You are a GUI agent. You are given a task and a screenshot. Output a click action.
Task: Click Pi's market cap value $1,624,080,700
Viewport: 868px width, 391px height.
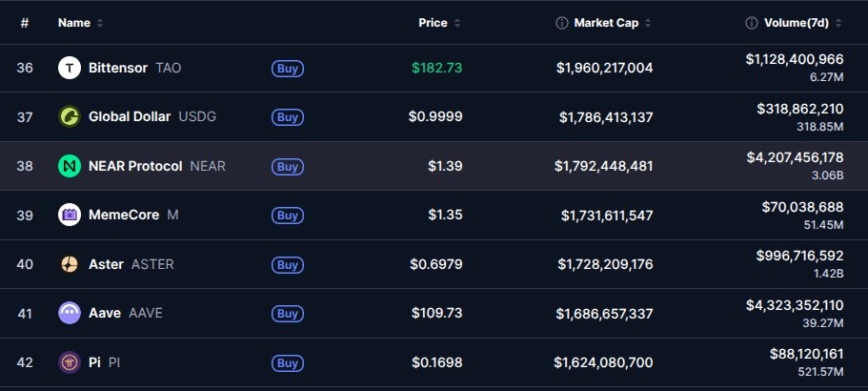coord(603,363)
